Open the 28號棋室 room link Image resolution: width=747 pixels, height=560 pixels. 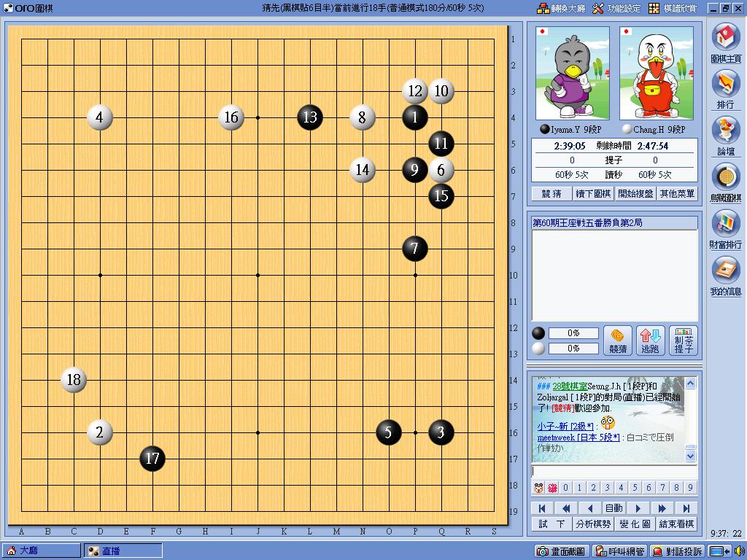(x=570, y=386)
